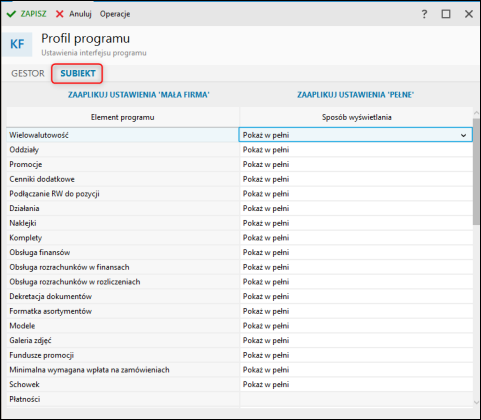Image resolution: width=481 pixels, height=420 pixels.
Task: Select the Schowek row label
Action: 24,384
